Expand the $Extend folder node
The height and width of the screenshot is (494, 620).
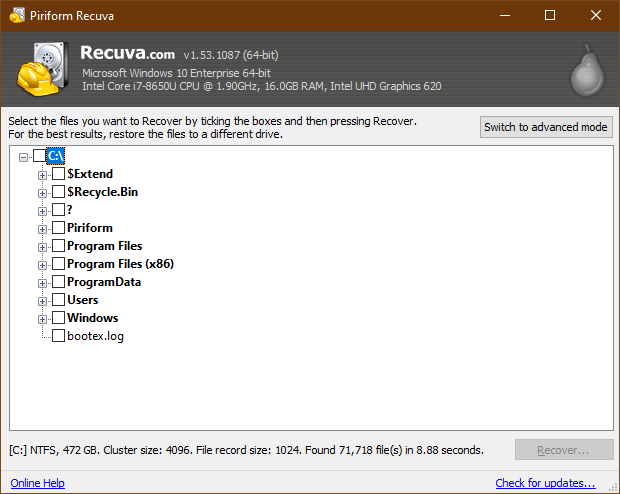(x=43, y=175)
